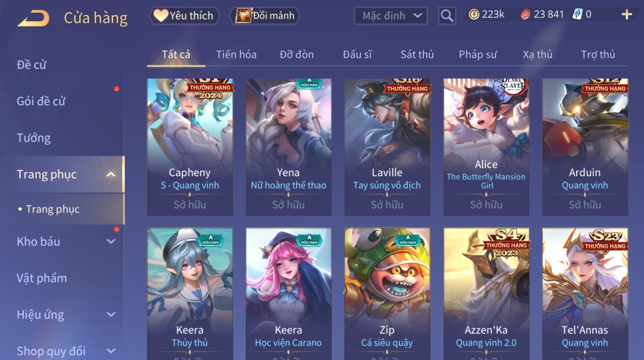Screen dimensions: 644x360
Task: Open the Yêu thích heart favorites
Action: point(184,16)
